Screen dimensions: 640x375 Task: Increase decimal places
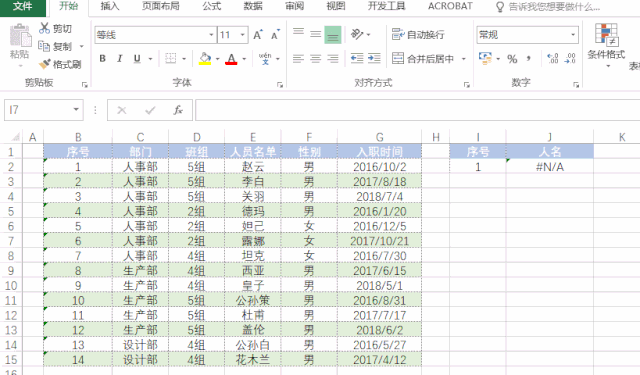[x=553, y=59]
